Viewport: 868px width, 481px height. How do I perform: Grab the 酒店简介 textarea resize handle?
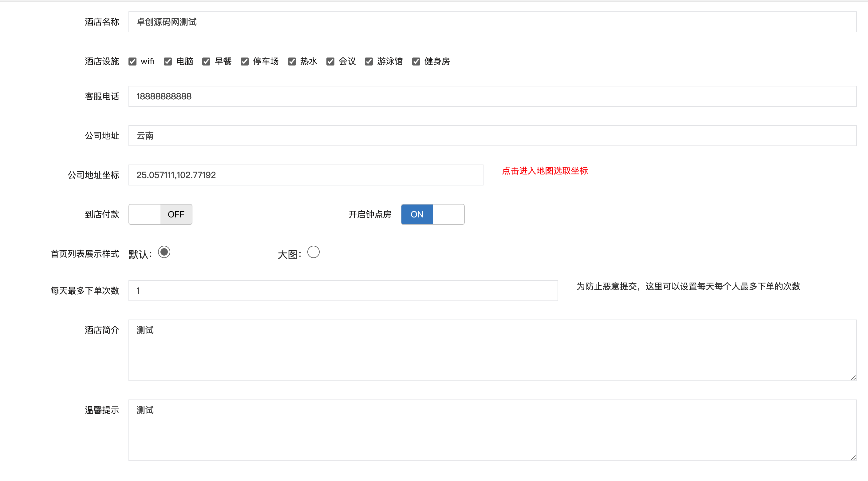pos(853,378)
